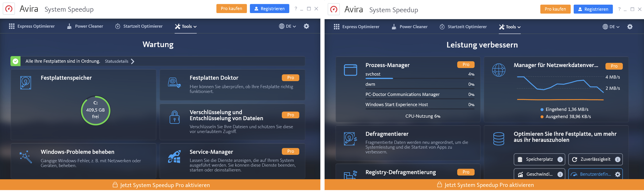Click Registrieren in right window
This screenshot has height=191, width=644.
tap(593, 9)
